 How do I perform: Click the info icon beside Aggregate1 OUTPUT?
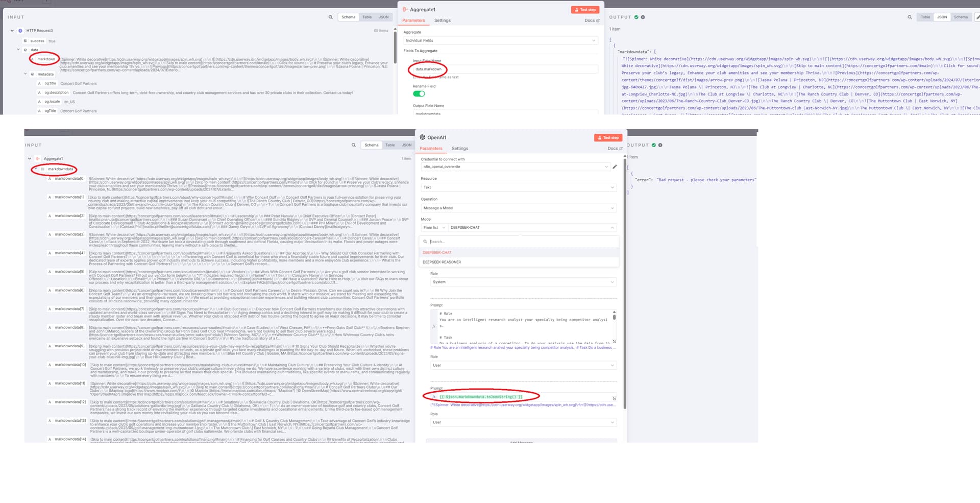coord(643,17)
